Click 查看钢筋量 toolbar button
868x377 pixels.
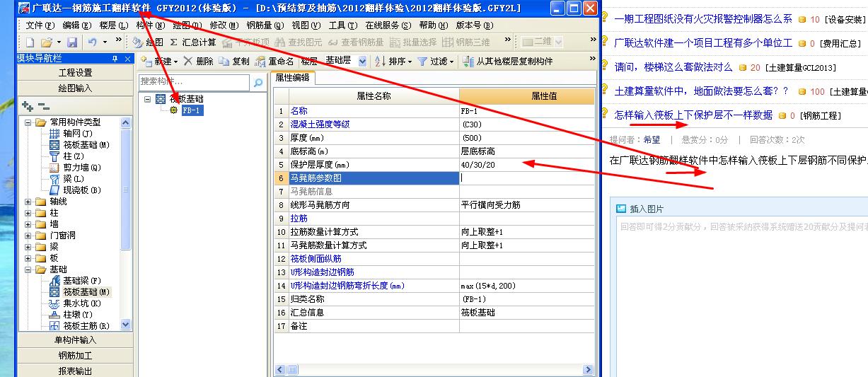pyautogui.click(x=356, y=42)
